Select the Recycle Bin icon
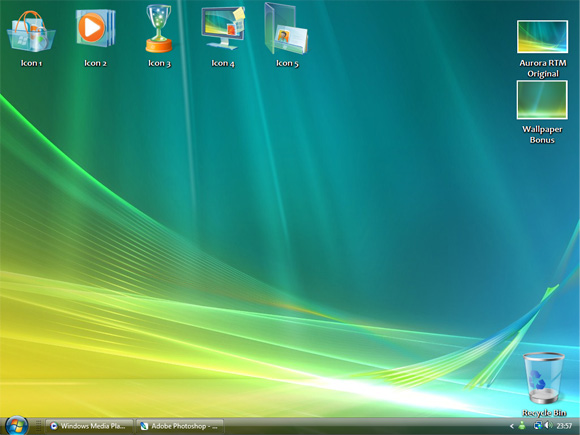 tap(543, 378)
